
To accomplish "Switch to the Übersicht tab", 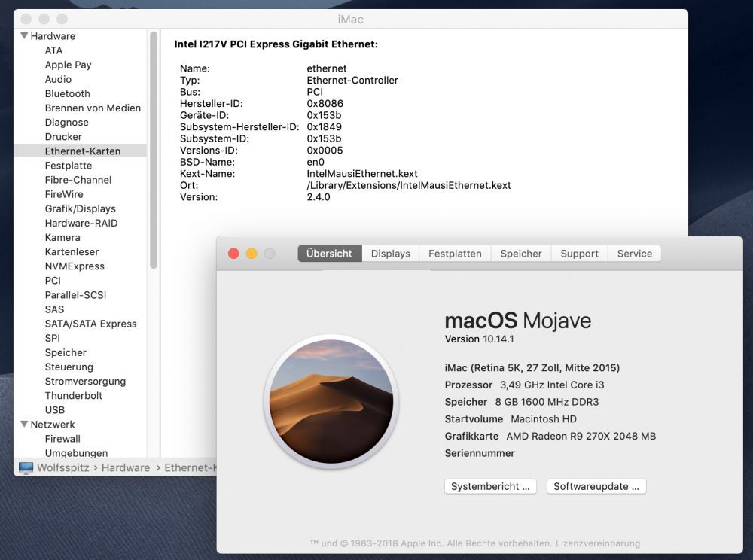I will tap(330, 254).
